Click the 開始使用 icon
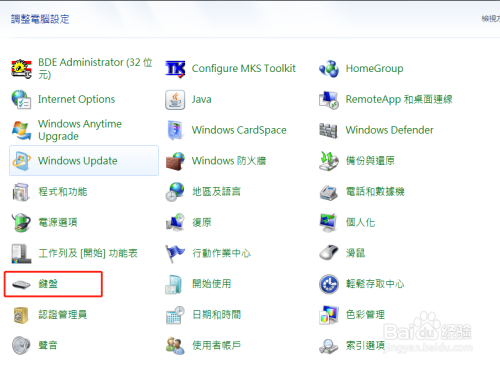 174,284
